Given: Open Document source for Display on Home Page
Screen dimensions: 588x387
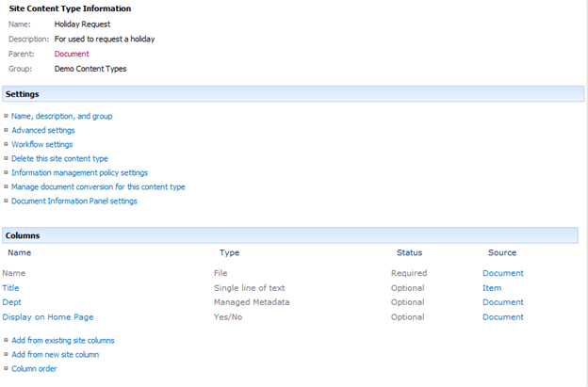Looking at the screenshot, I should [502, 317].
